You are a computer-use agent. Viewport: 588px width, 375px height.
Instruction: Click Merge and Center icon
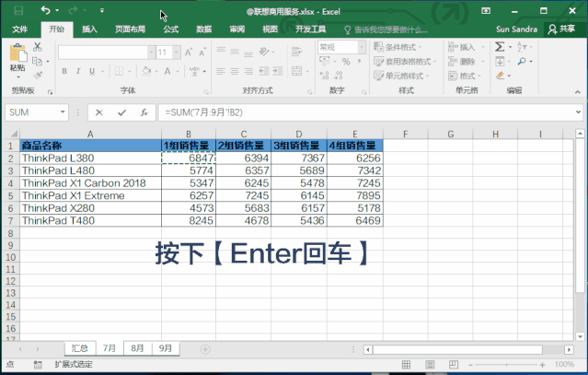[296, 71]
